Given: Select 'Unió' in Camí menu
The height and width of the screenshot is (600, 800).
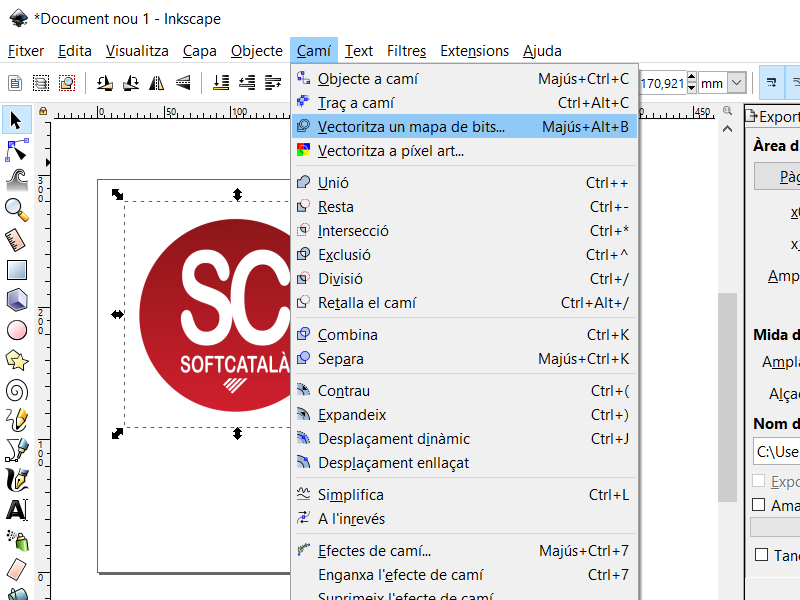Looking at the screenshot, I should tap(464, 183).
